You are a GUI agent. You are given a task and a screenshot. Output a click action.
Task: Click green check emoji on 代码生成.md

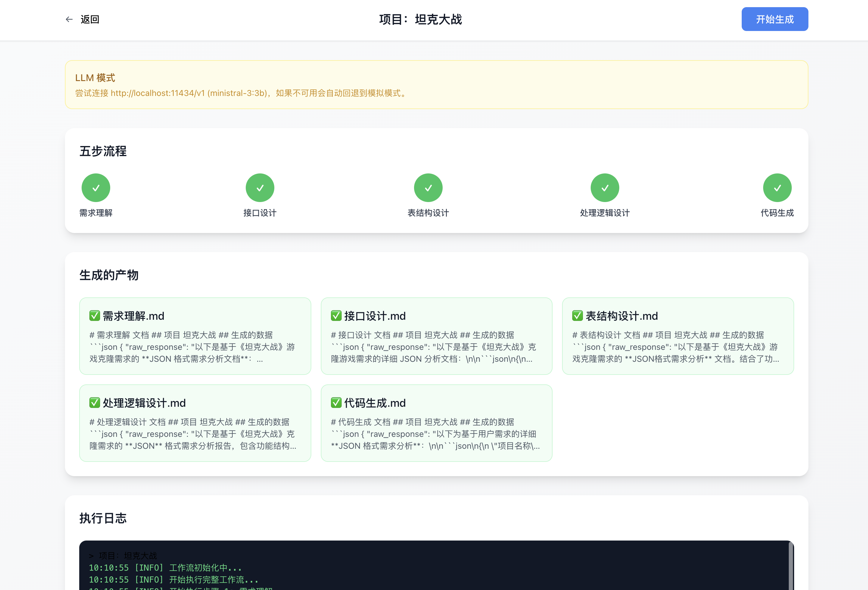coord(336,403)
